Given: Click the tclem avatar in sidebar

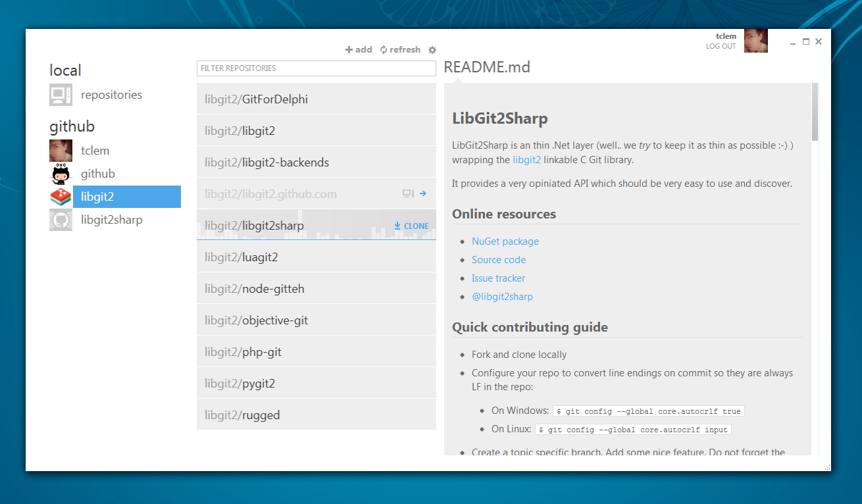Looking at the screenshot, I should (x=61, y=151).
